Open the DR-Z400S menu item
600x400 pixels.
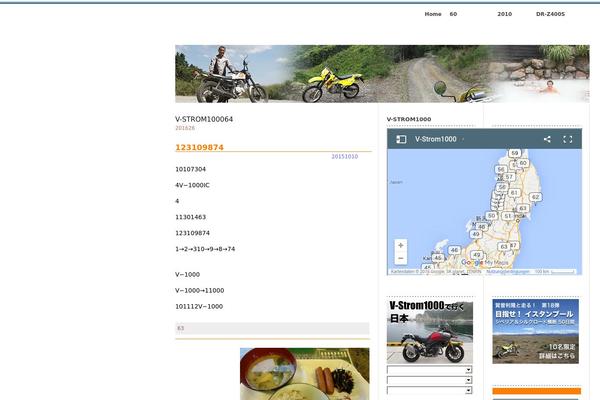(550, 14)
